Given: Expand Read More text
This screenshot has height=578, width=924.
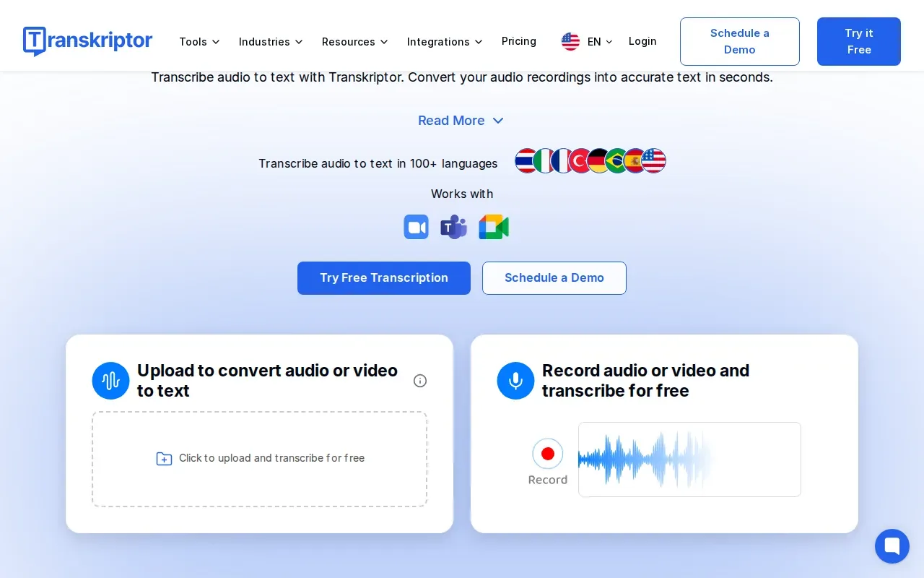Looking at the screenshot, I should coord(461,121).
